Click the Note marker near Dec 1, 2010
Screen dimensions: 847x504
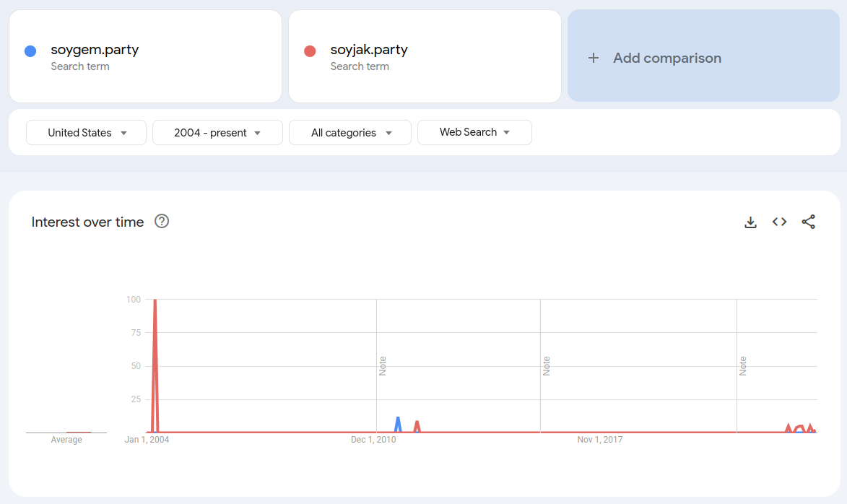(383, 365)
